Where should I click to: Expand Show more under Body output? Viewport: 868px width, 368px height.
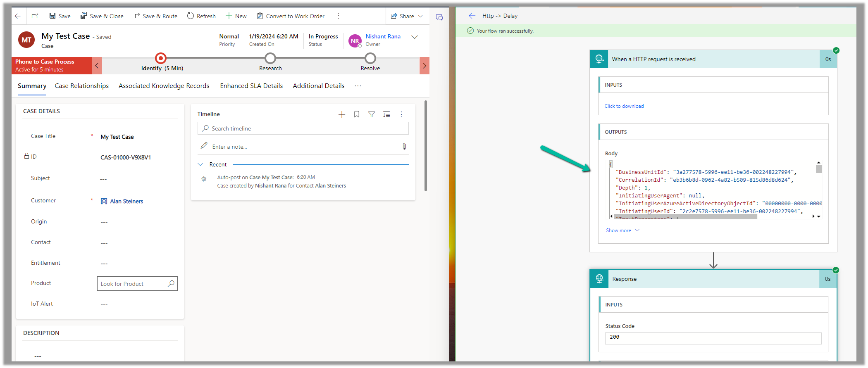point(622,230)
